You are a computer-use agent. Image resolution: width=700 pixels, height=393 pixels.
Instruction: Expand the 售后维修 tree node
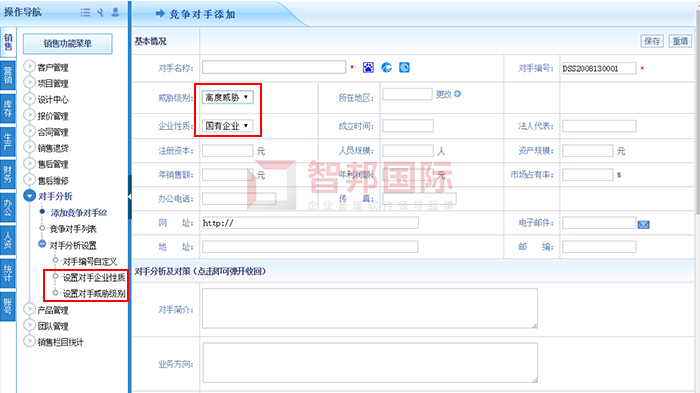[x=29, y=180]
